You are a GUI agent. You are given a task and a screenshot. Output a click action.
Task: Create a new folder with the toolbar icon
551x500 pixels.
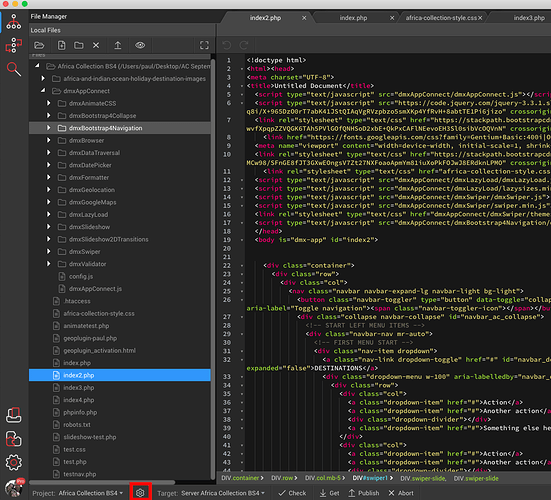pos(79,45)
